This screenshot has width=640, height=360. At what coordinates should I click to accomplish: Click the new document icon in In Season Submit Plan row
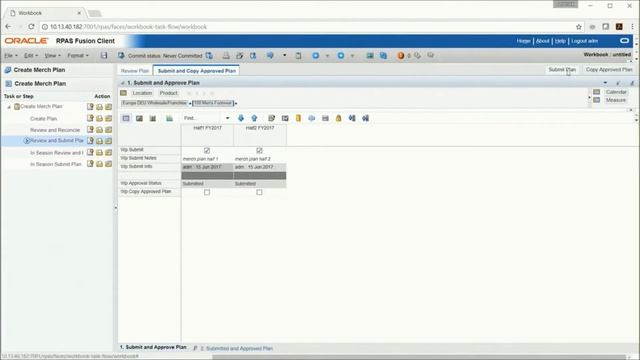click(90, 164)
